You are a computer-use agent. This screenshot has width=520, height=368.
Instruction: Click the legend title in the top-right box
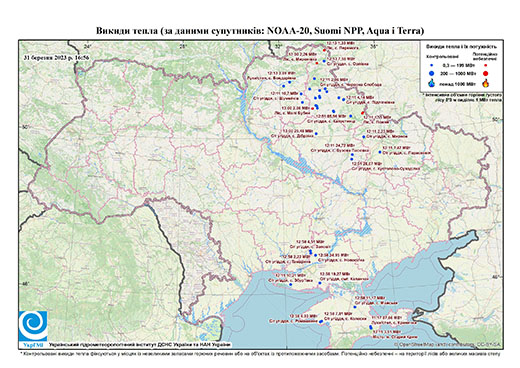462,47
